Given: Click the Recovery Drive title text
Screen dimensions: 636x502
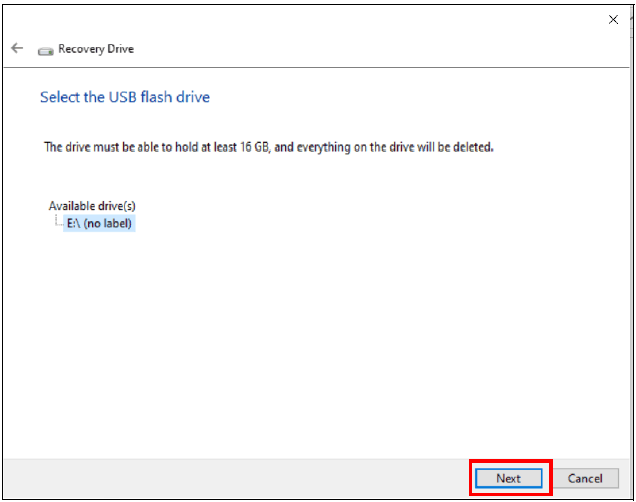Looking at the screenshot, I should coord(95,49).
